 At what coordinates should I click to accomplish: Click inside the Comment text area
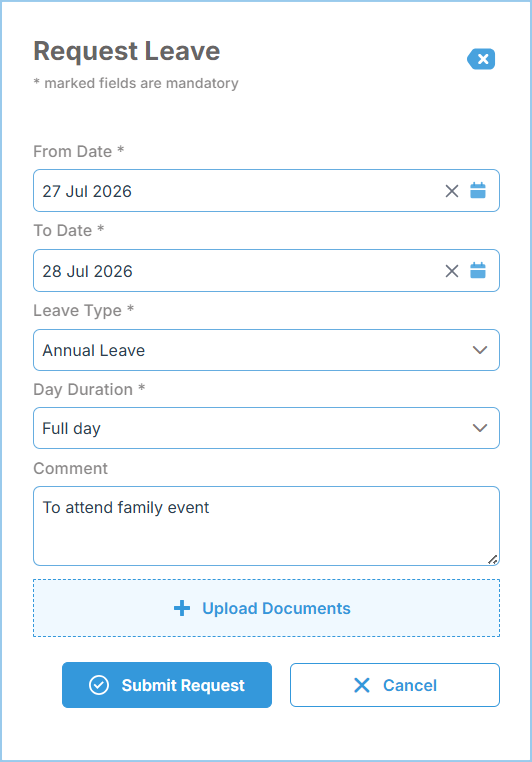[266, 526]
